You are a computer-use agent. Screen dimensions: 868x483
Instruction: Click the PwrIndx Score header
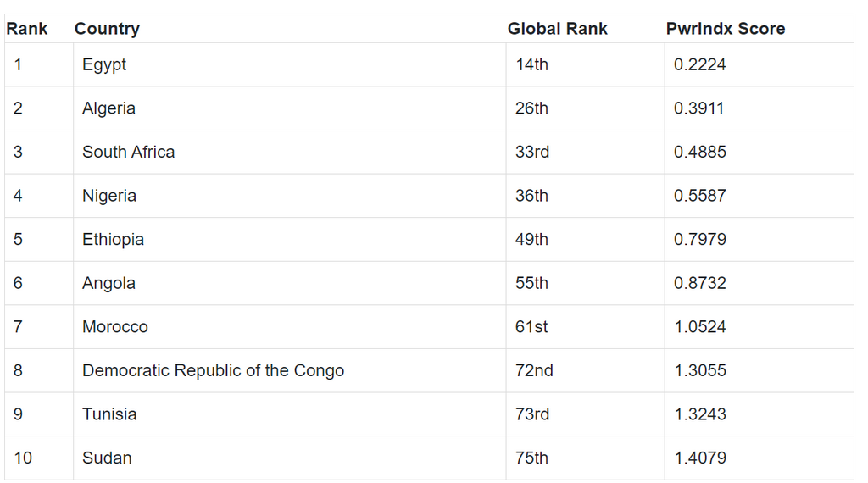coord(725,29)
